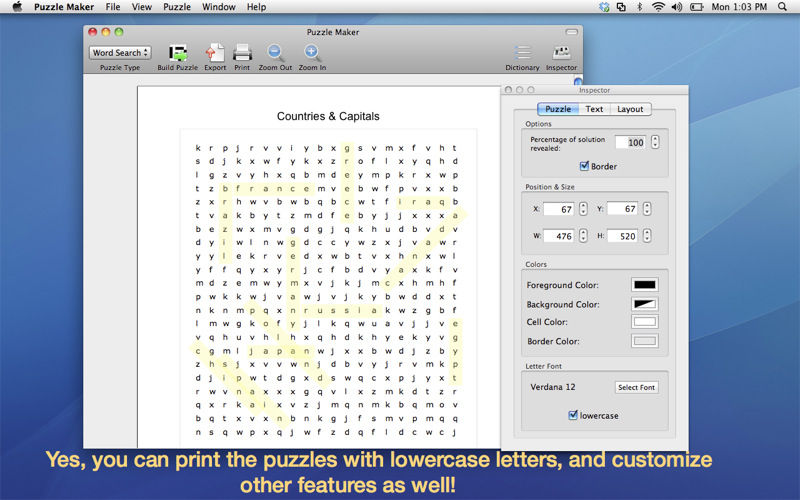
Task: Open the Help menu
Action: click(256, 7)
